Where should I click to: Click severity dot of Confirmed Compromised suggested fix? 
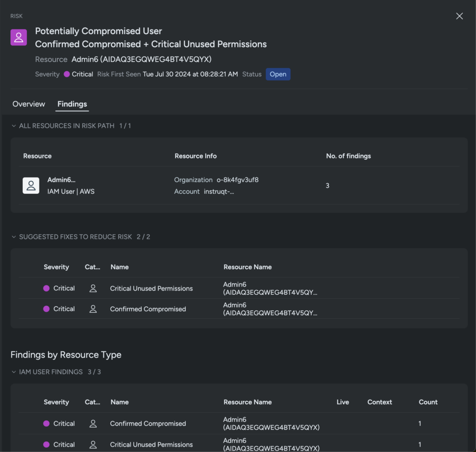click(46, 309)
